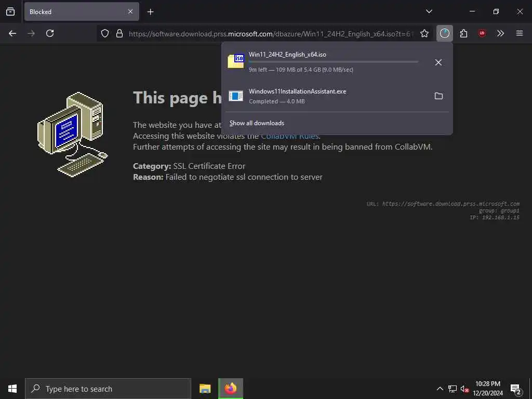
Task: Click the ISO download progress bar
Action: pyautogui.click(x=334, y=62)
